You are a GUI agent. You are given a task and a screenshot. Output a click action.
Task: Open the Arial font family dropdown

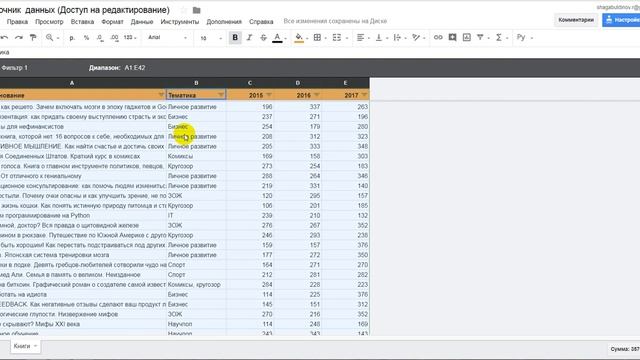(167, 38)
